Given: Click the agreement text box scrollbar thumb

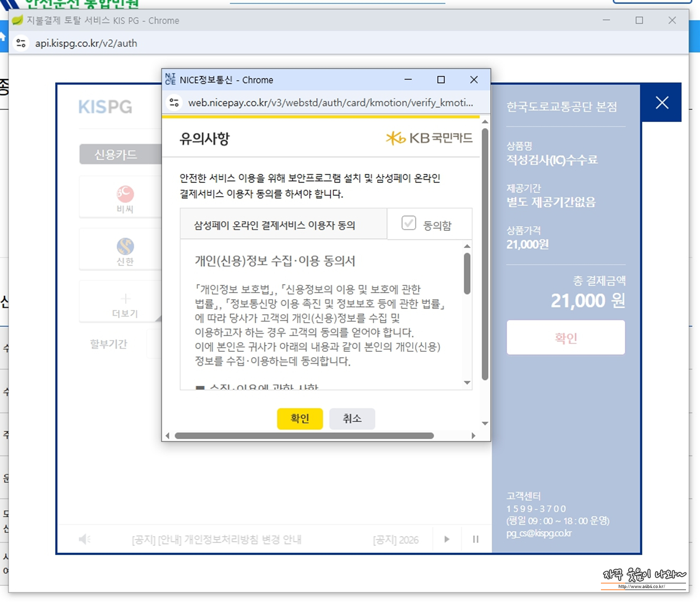Looking at the screenshot, I should (x=467, y=274).
